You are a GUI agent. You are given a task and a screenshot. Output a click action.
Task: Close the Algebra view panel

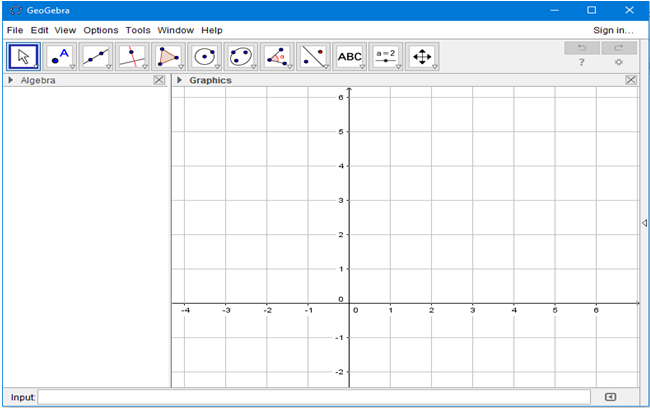[160, 80]
